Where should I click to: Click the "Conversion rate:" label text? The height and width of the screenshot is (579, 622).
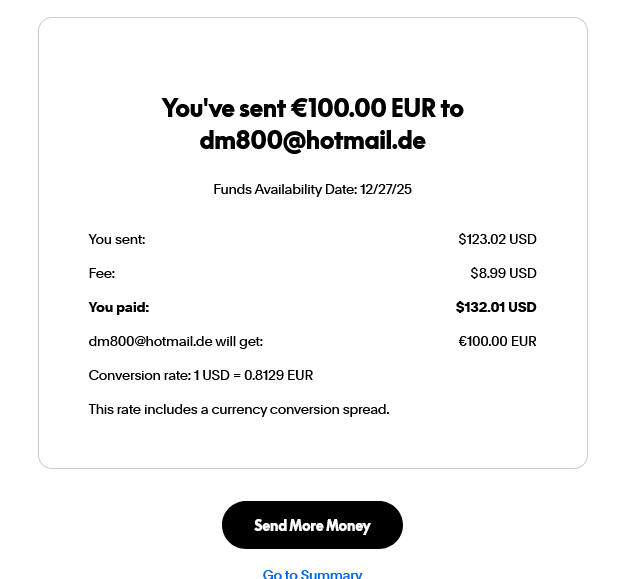pos(140,375)
